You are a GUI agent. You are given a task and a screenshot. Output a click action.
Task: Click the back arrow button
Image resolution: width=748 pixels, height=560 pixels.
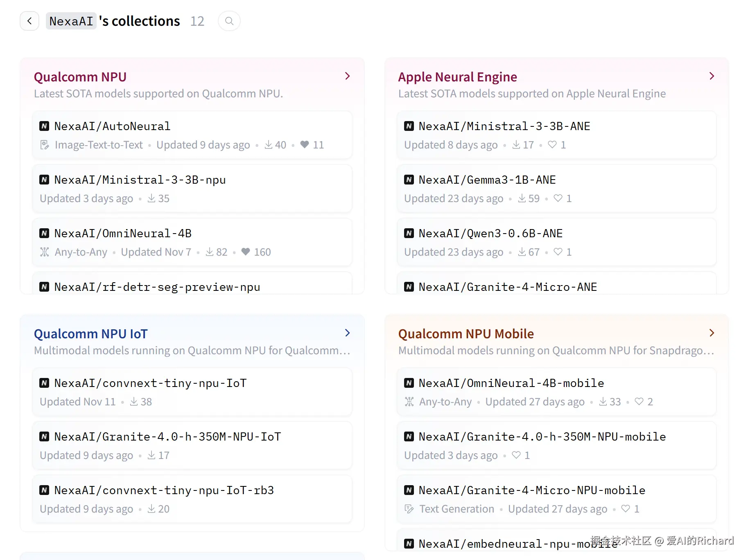(29, 21)
